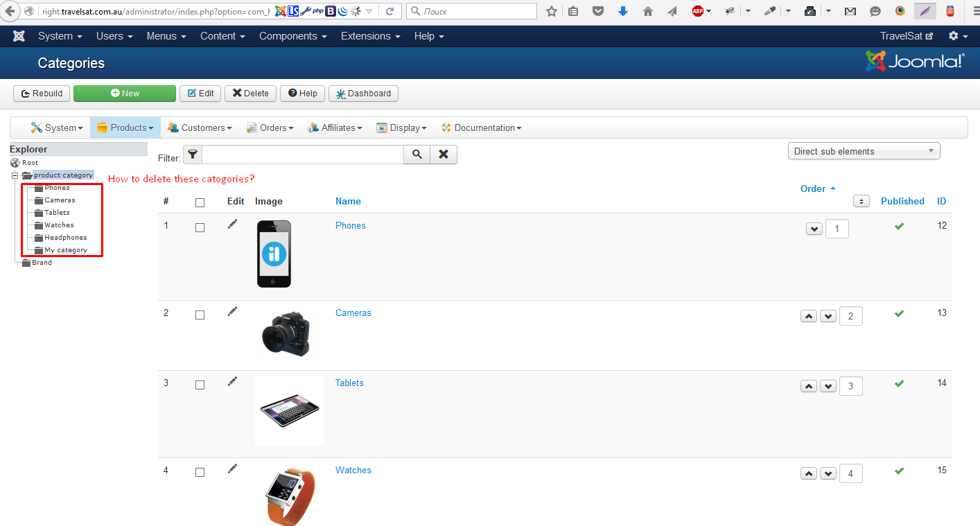Click inside the Filter text field

coord(303,155)
